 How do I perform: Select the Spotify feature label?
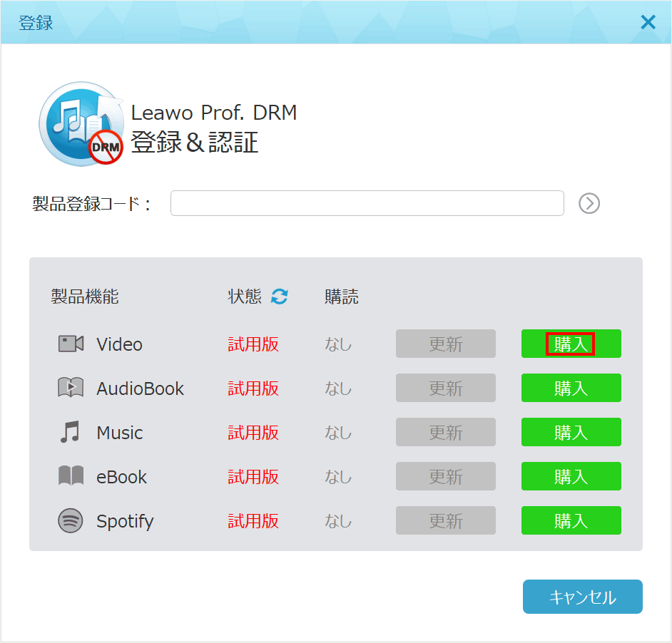[125, 521]
